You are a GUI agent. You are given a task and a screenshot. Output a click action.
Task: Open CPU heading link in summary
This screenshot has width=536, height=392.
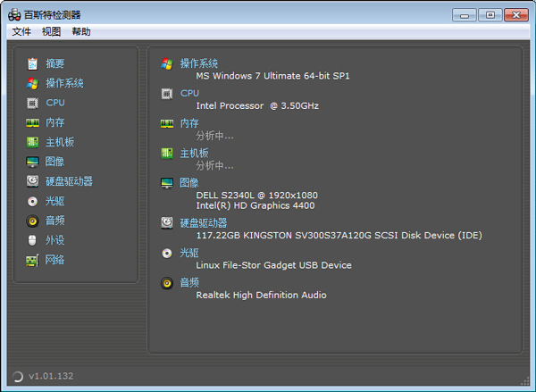(x=189, y=93)
